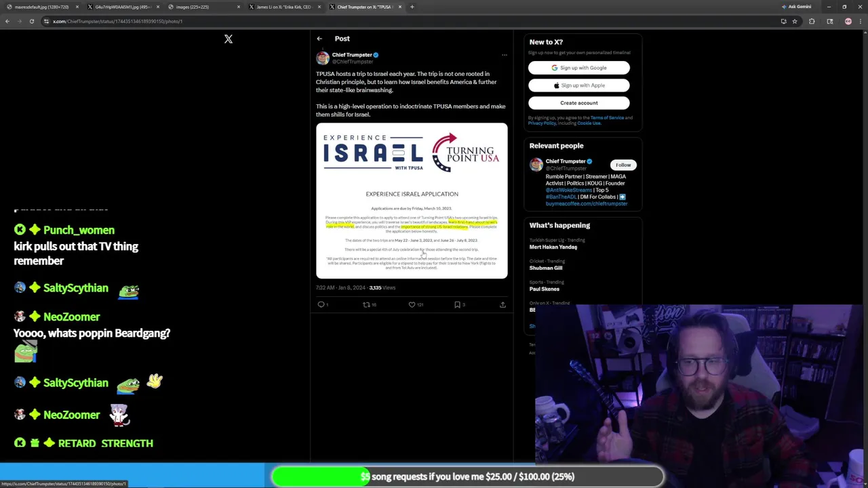
Task: Bookmark the post with the bookmark icon
Action: 457,305
